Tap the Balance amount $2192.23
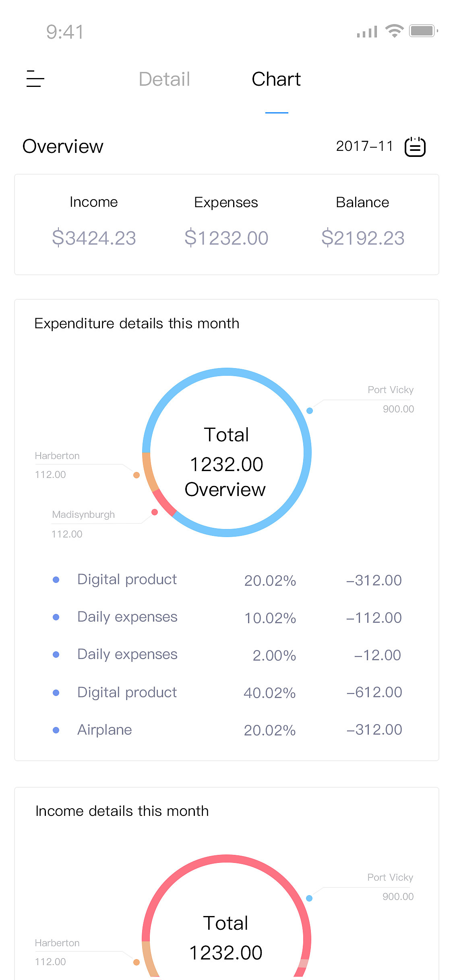This screenshot has width=453, height=980. pos(363,238)
